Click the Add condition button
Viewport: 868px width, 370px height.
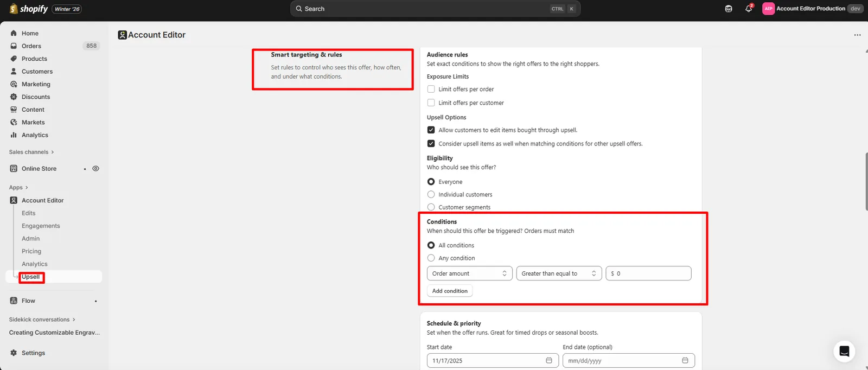[x=450, y=291]
